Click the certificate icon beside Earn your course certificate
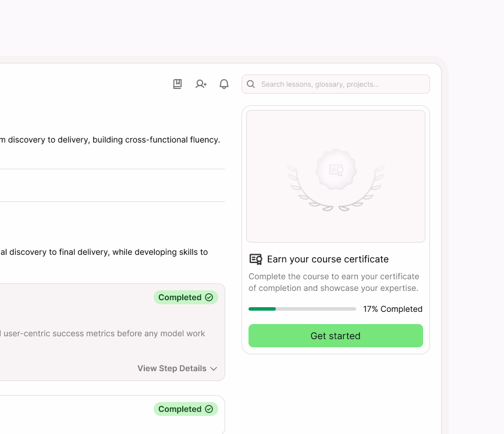The width and height of the screenshot is (504, 434). pos(256,259)
